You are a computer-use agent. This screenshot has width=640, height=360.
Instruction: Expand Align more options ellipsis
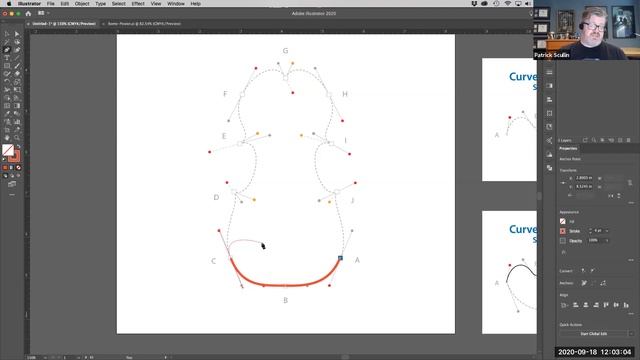coord(631,314)
